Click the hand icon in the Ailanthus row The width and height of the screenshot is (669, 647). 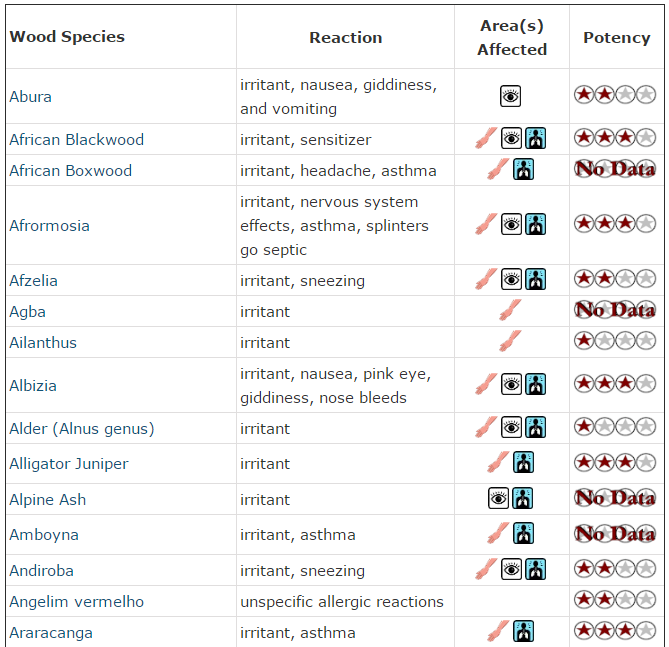pos(511,341)
